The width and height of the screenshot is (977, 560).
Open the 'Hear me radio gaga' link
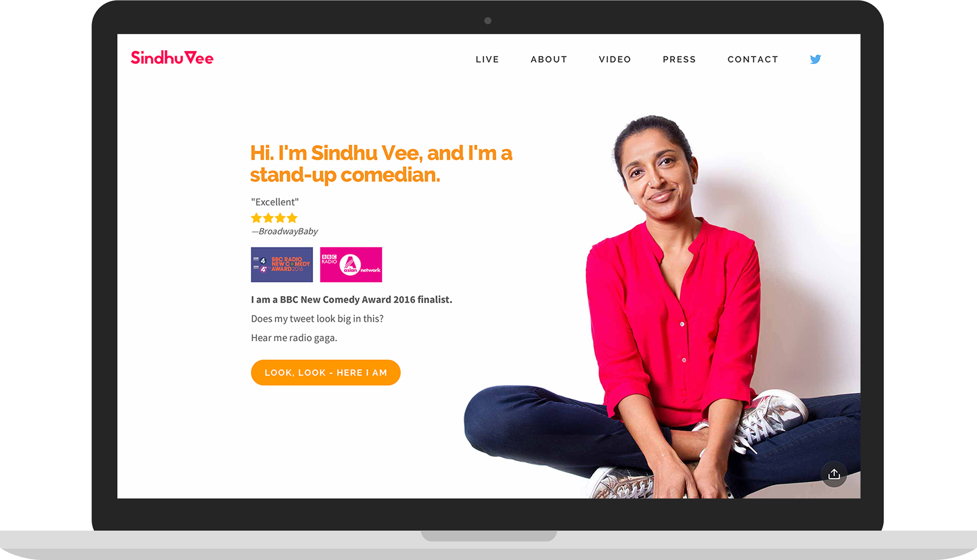294,338
